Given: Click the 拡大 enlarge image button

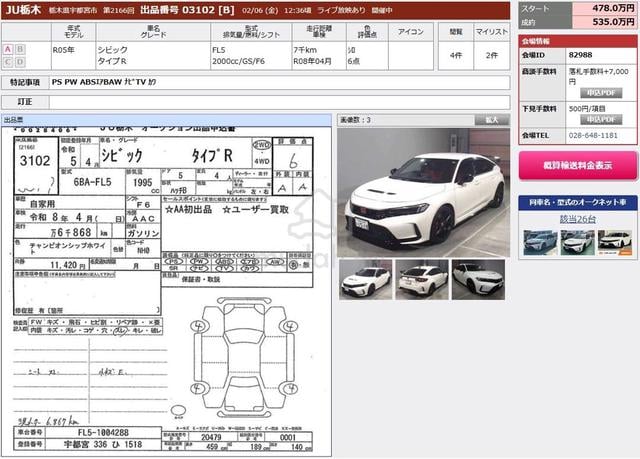Looking at the screenshot, I should coord(492,120).
